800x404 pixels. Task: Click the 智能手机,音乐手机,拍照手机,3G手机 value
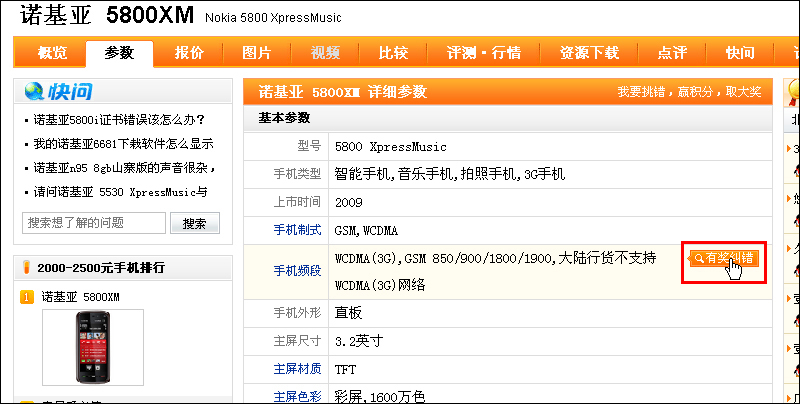[450, 174]
